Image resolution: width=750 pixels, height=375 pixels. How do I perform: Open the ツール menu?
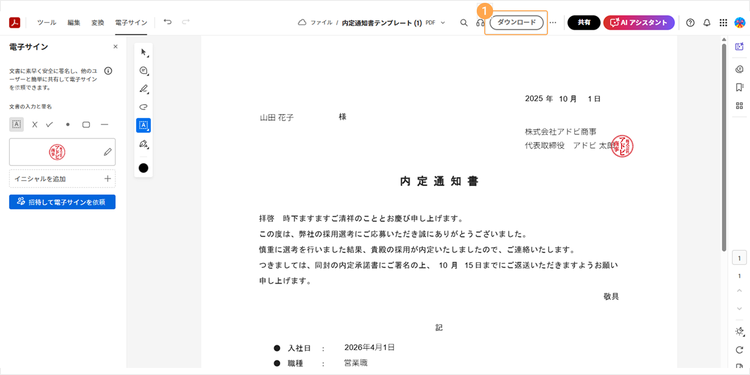(x=46, y=22)
